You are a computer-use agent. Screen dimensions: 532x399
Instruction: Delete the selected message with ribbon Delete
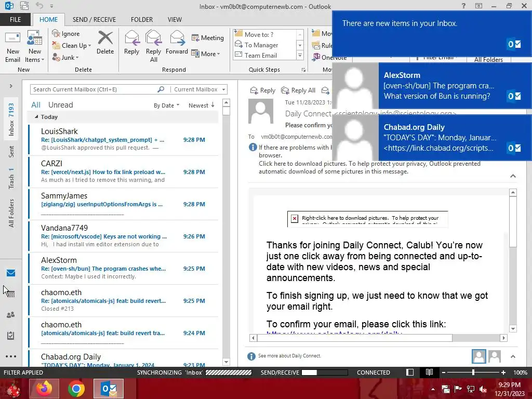105,43
